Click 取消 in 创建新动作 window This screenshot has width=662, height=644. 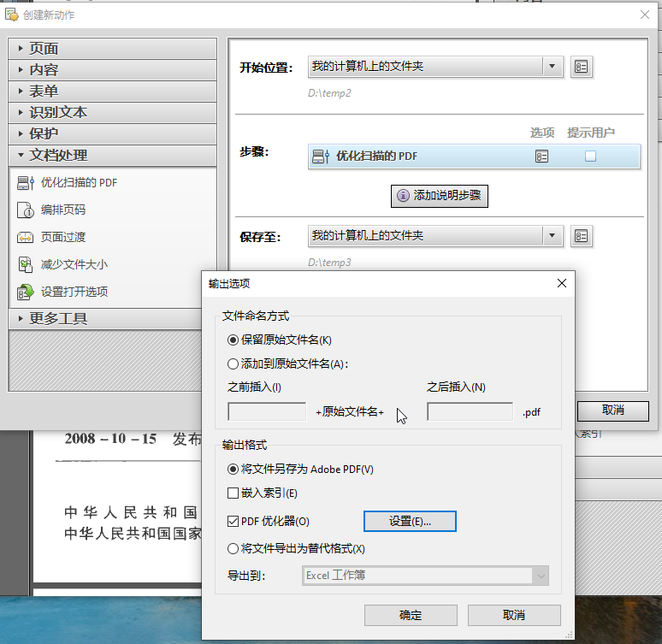(x=612, y=411)
